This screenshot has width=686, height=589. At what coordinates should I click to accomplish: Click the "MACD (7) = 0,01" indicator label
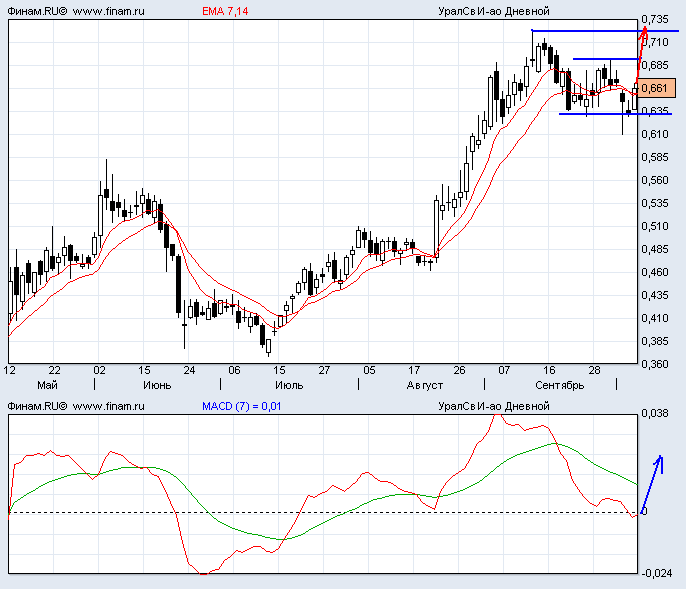point(242,406)
